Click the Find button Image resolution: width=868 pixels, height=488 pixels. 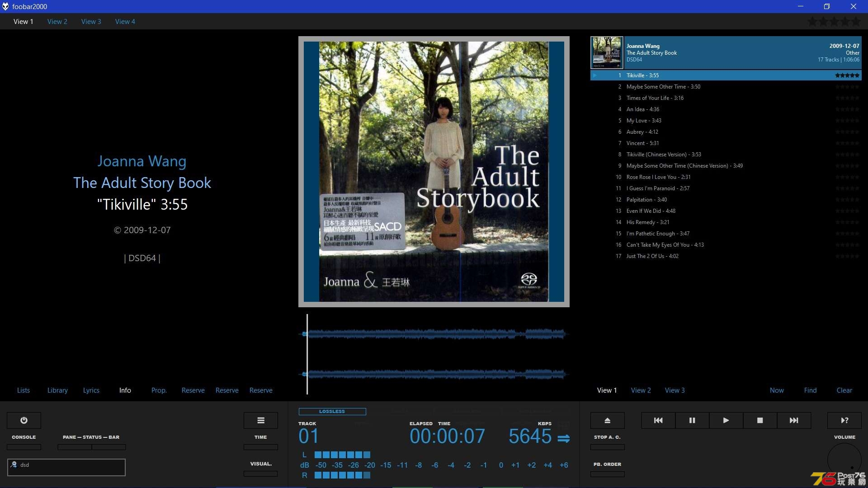pyautogui.click(x=811, y=390)
